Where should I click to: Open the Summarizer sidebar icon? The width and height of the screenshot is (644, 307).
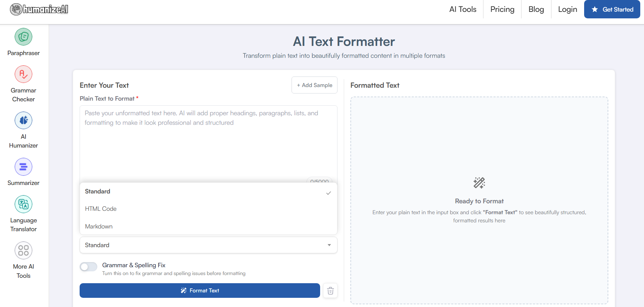23,167
